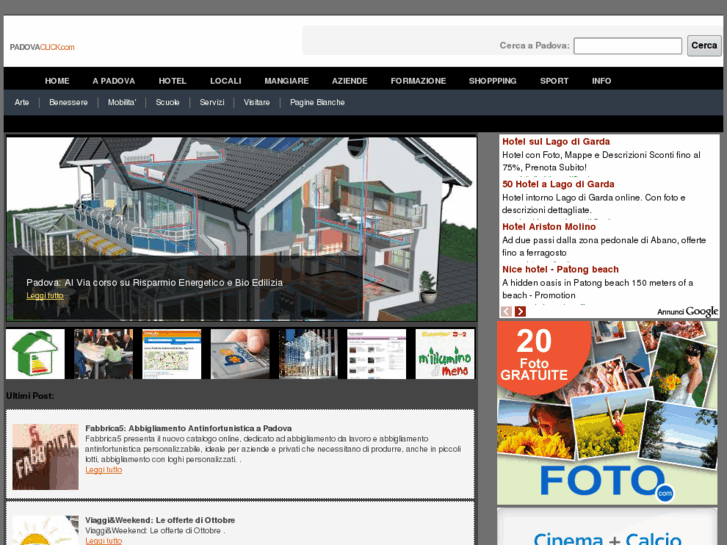Screen dimensions: 727x545
Task: Click the Cerca a Padova search field
Action: (628, 46)
